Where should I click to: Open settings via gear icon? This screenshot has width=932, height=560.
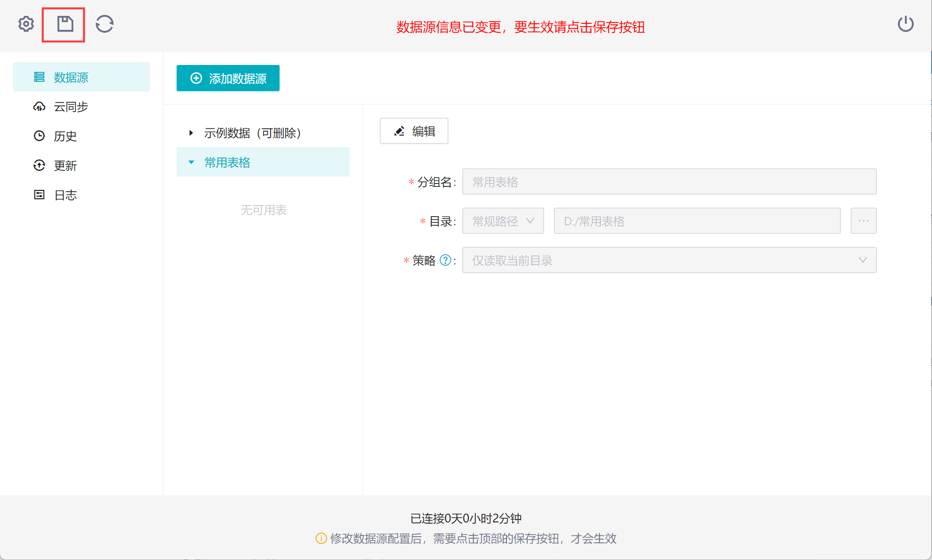(26, 24)
